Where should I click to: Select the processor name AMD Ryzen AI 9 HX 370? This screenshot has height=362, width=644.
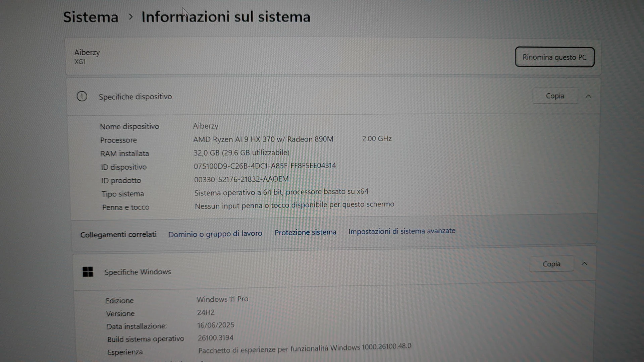pyautogui.click(x=263, y=139)
